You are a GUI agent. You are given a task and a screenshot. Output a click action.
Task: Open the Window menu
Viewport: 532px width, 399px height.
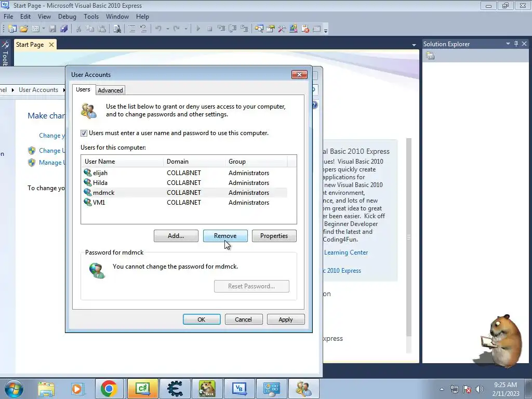coord(117,16)
